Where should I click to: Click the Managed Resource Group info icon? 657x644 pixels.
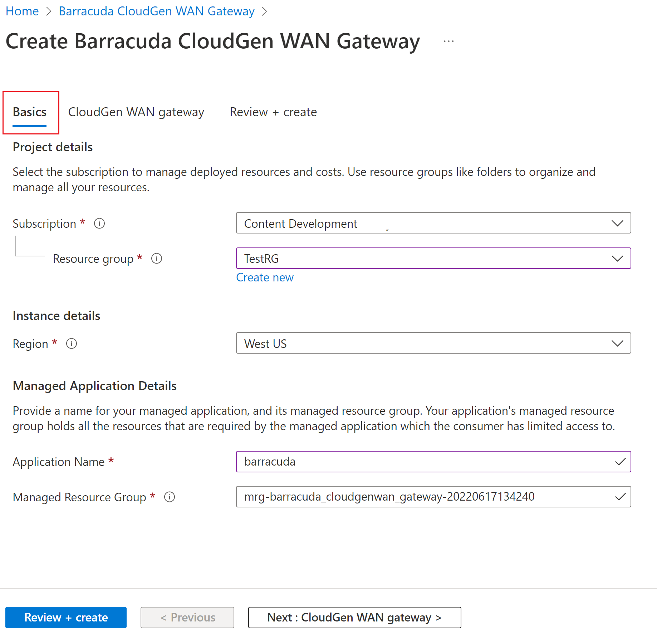coord(169,497)
